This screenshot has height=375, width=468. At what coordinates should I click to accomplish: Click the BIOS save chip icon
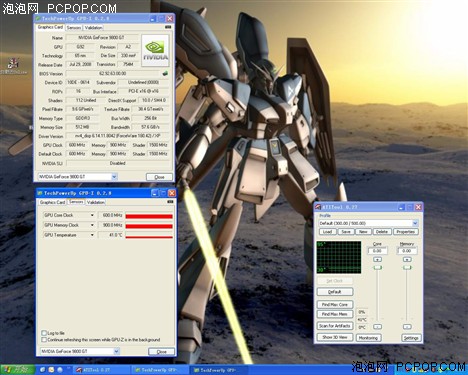point(165,73)
